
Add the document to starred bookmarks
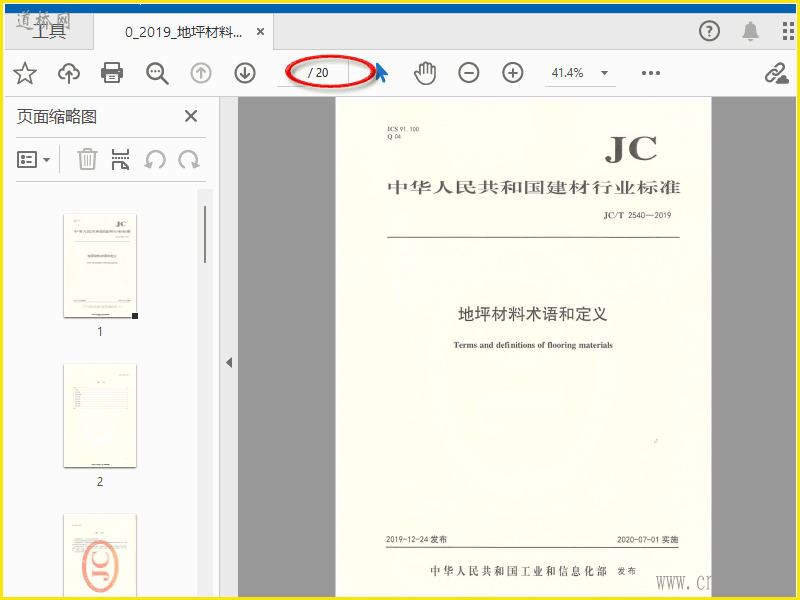[x=24, y=73]
